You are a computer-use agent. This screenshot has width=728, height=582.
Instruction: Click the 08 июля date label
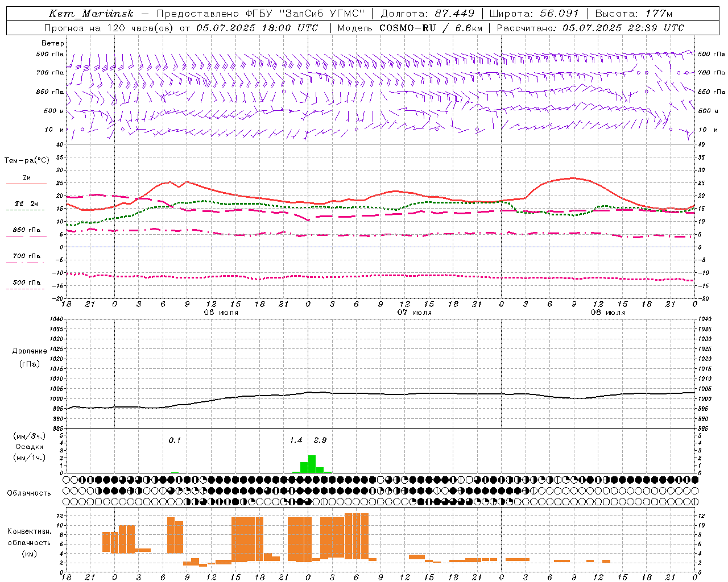click(x=608, y=313)
